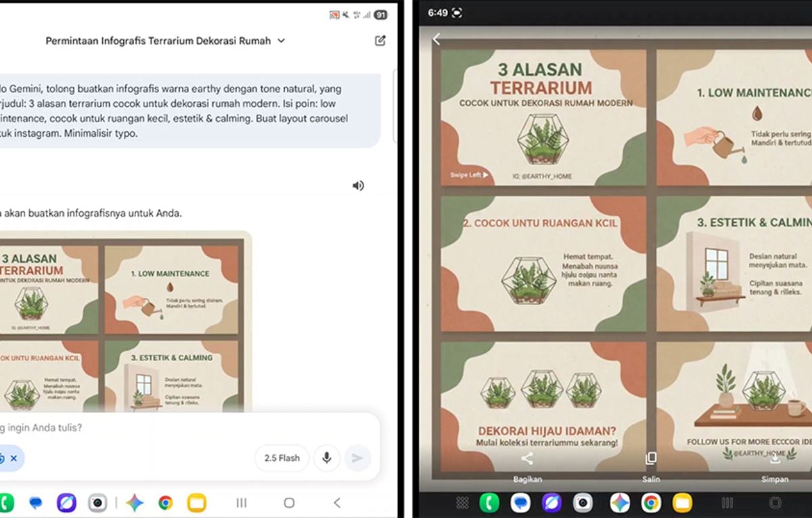Image resolution: width=812 pixels, height=518 pixels.
Task: Tap the 6:49 clock in status bar
Action: [438, 13]
